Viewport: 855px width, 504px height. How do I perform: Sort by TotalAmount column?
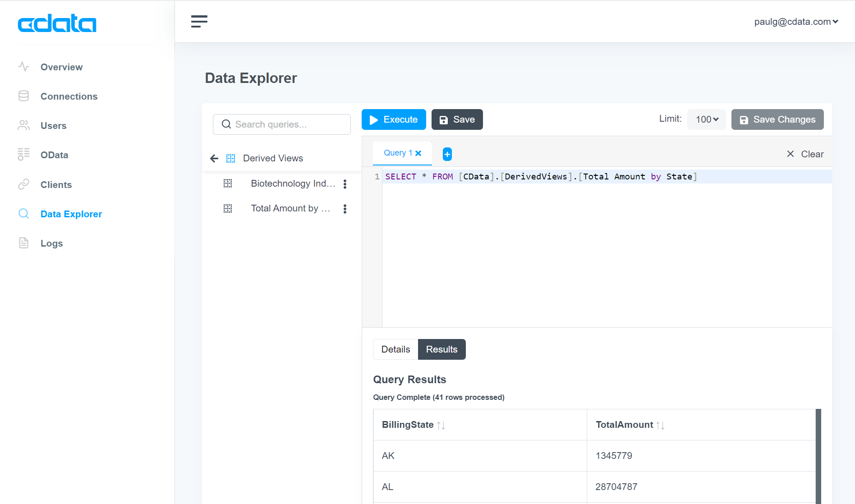click(660, 425)
